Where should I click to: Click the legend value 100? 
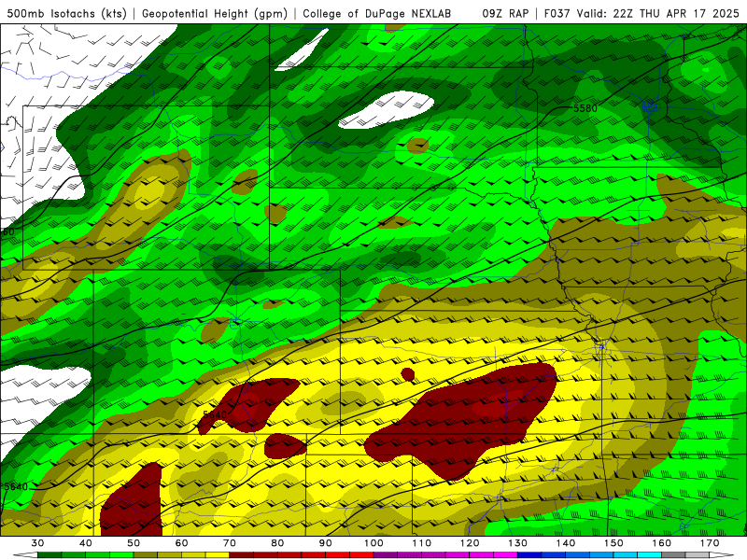point(373,543)
